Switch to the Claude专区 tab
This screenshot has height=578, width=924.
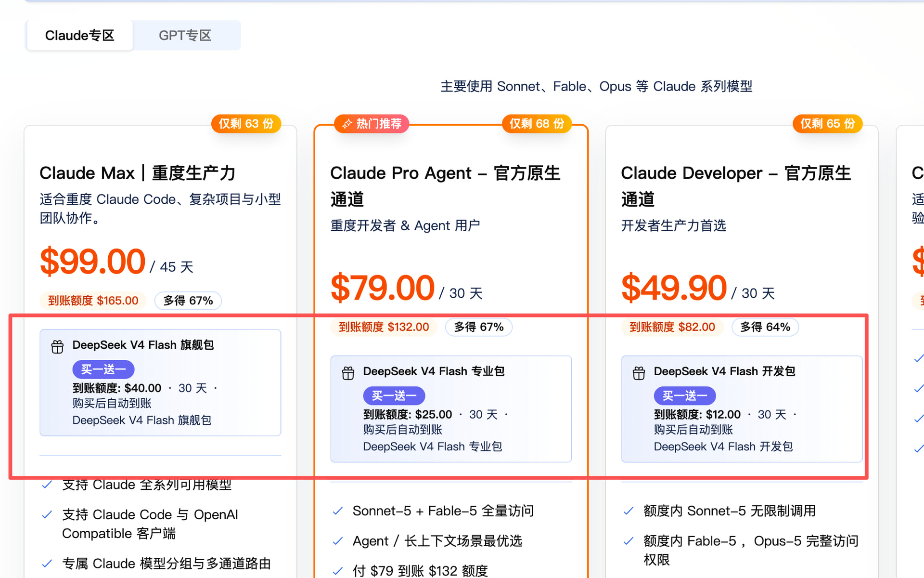pos(80,35)
